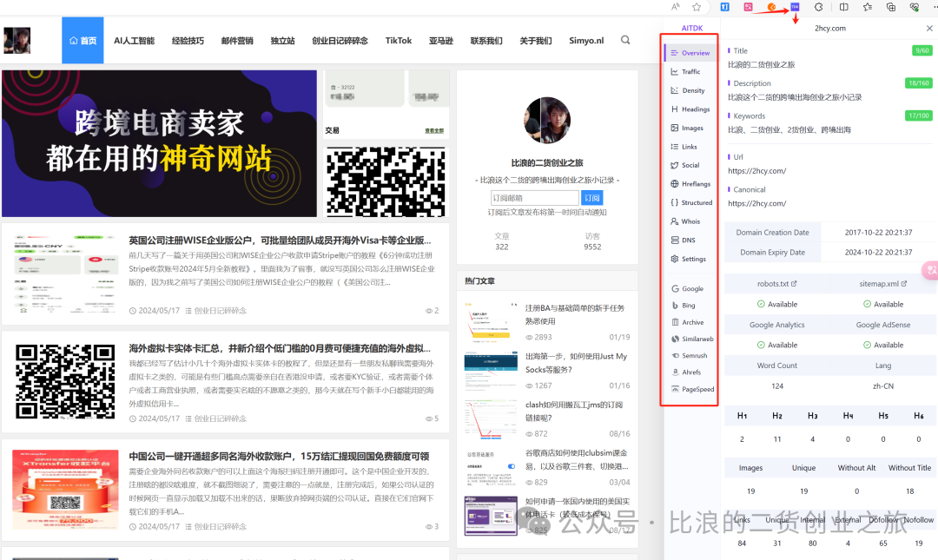
Task: Open the Browser essentials heart icon
Action: tap(914, 7)
